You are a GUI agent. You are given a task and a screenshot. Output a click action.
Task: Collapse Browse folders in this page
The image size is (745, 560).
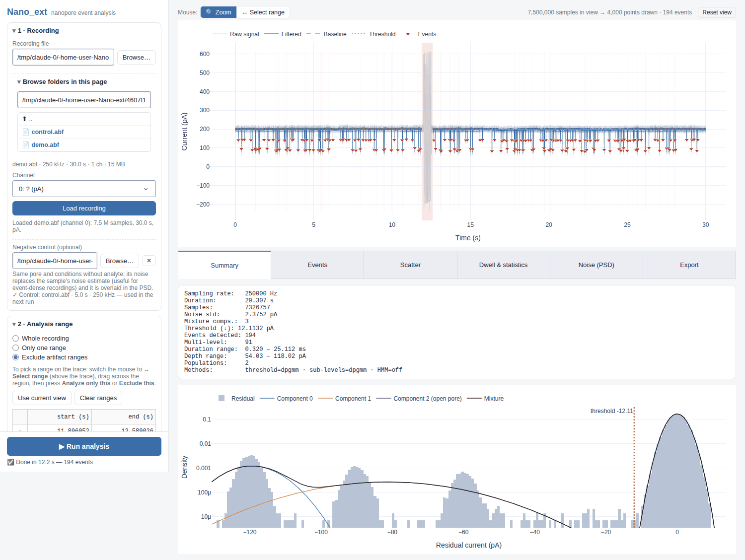(62, 82)
